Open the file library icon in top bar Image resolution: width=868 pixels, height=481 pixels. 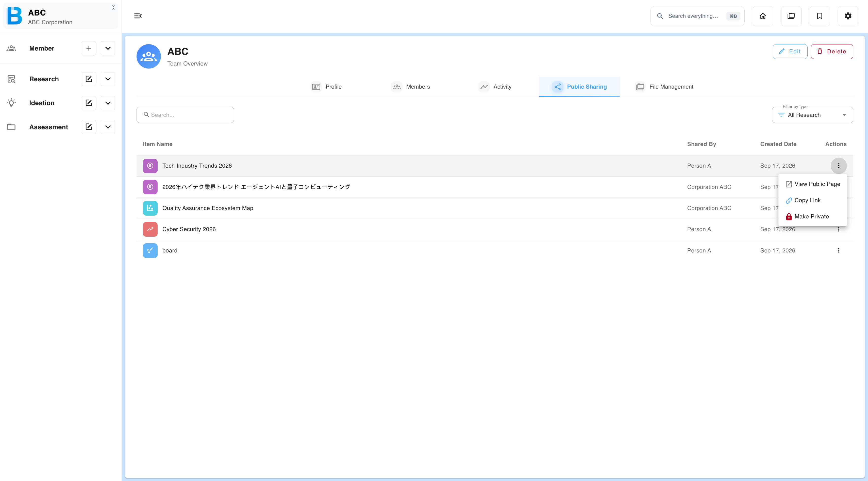[x=791, y=16]
